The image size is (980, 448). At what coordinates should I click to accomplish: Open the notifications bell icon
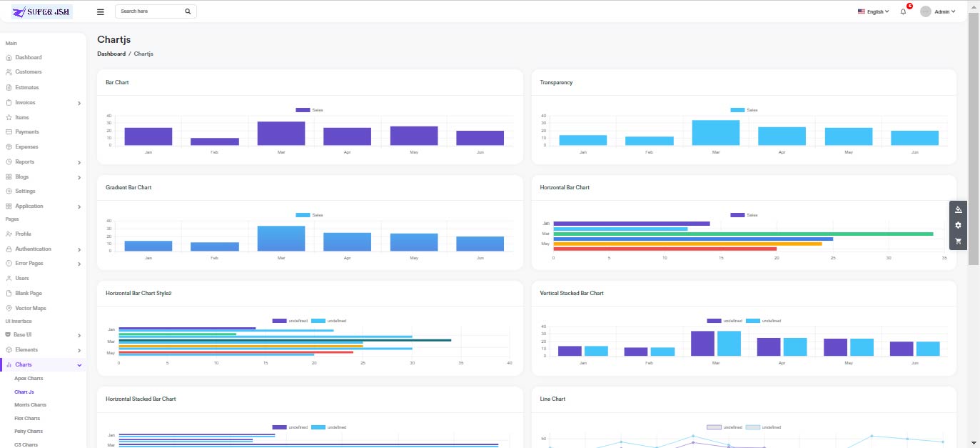pyautogui.click(x=903, y=12)
